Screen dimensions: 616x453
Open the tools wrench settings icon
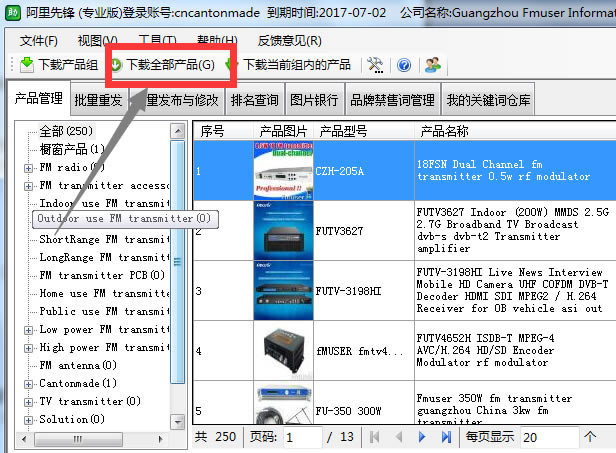point(376,65)
